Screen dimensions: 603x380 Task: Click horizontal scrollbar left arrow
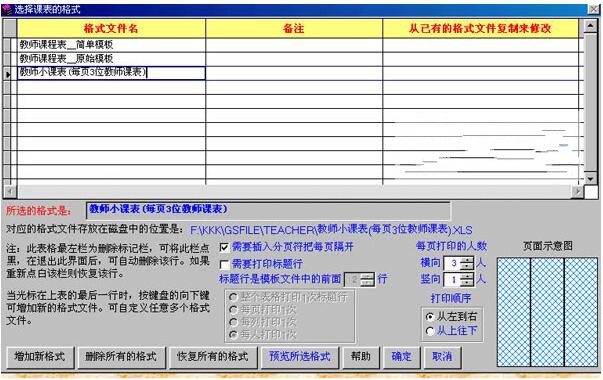[x=10, y=191]
